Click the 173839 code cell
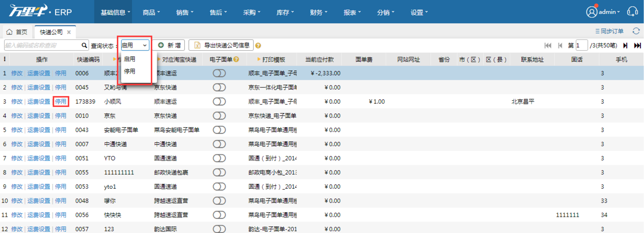This screenshot has height=233, width=644. click(x=85, y=102)
